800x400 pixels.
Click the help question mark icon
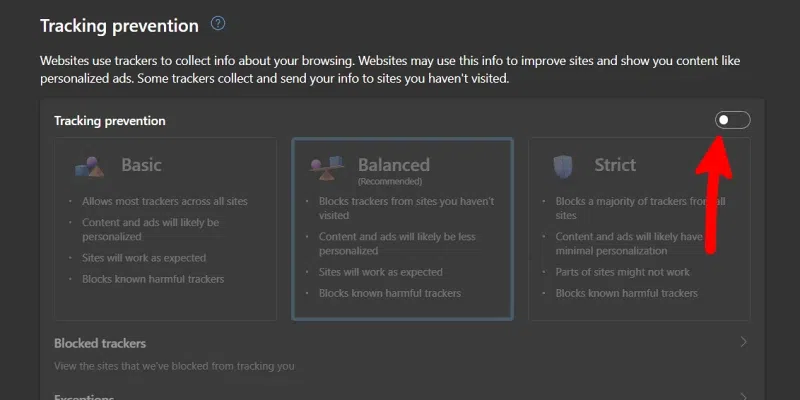(219, 24)
